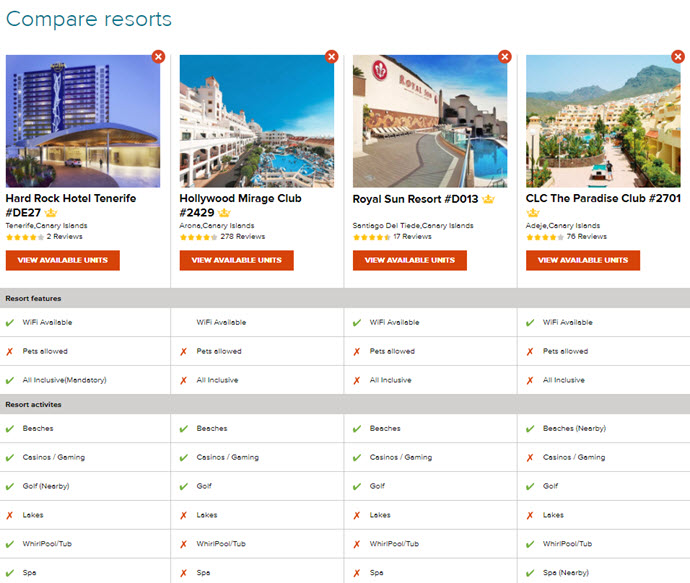Remove Royal Sun Resort from comparison
This screenshot has width=690, height=583.
(505, 56)
